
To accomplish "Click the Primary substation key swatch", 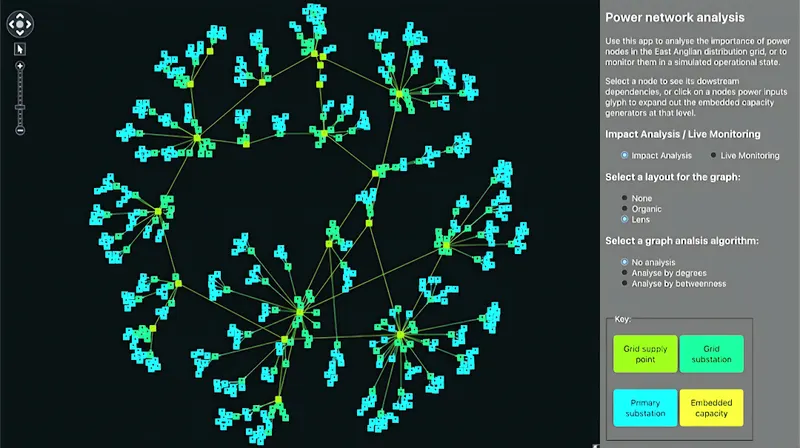I will [645, 408].
